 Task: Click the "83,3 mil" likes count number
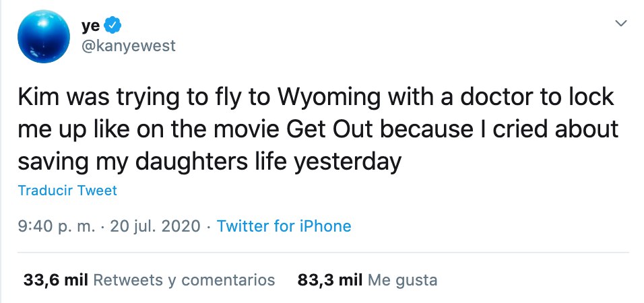coord(330,280)
